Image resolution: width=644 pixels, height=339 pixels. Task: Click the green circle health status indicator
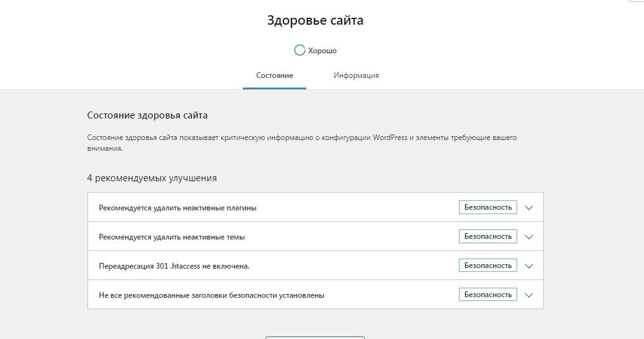300,50
